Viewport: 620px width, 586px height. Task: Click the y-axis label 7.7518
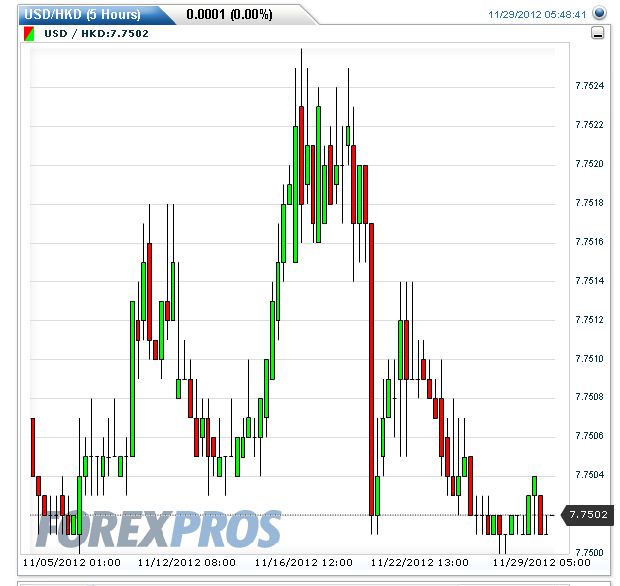click(590, 203)
